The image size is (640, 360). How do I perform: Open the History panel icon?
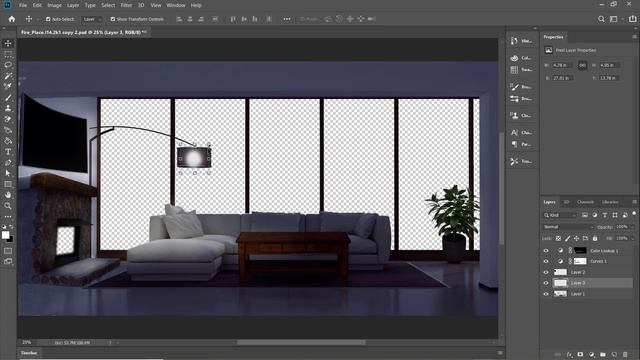[514, 41]
